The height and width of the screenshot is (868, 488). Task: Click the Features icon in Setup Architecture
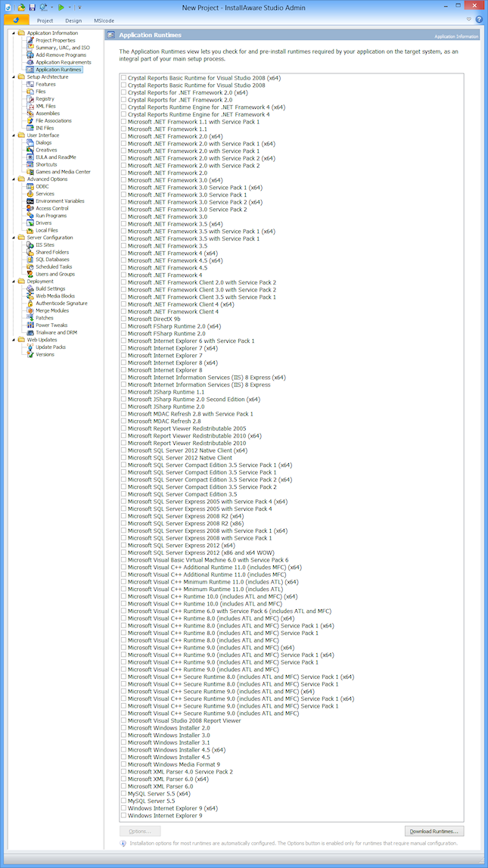tap(31, 84)
